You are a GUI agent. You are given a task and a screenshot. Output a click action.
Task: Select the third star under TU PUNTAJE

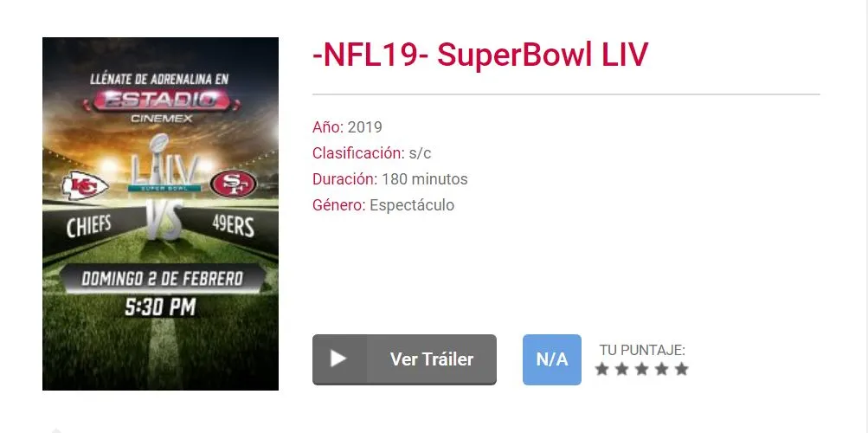tap(641, 369)
